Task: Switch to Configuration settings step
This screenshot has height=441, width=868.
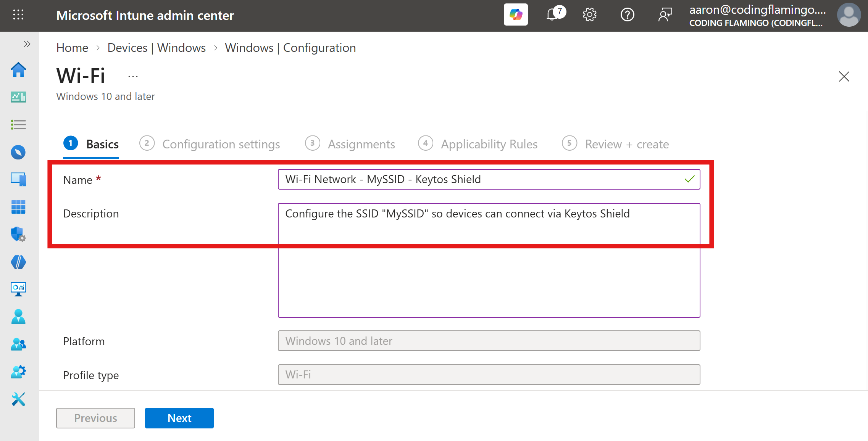Action: tap(210, 144)
